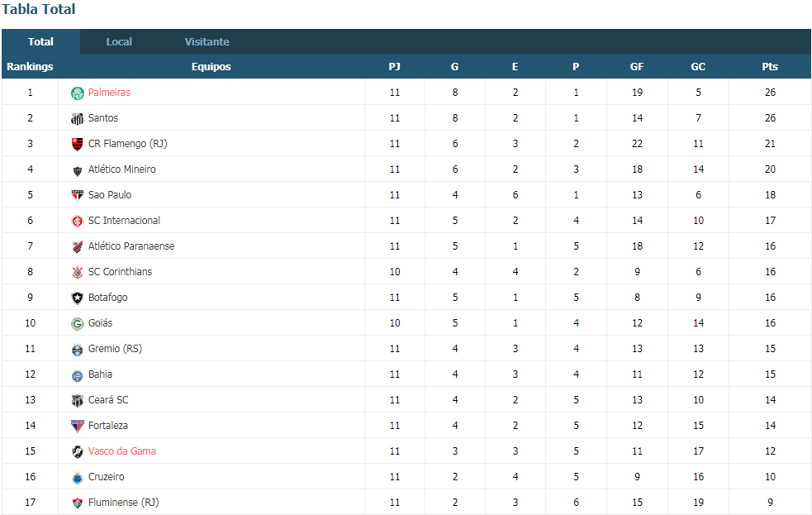Click the Pts column header

click(770, 66)
